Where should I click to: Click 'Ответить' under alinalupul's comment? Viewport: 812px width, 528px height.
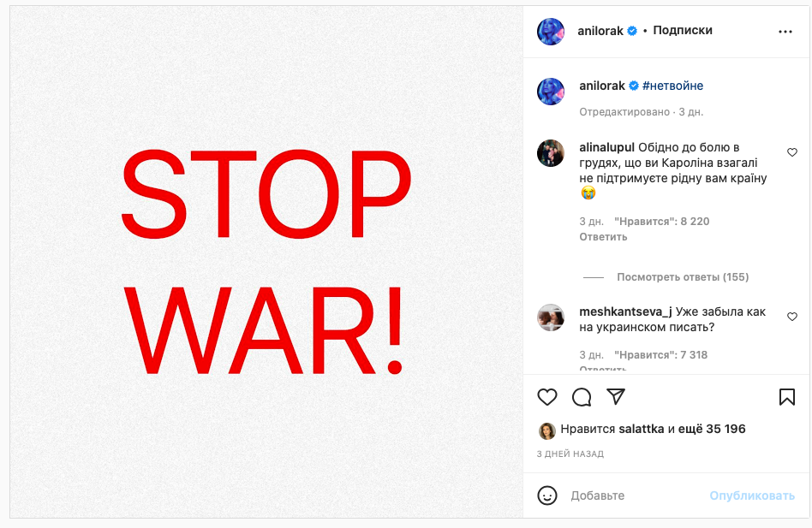point(603,237)
